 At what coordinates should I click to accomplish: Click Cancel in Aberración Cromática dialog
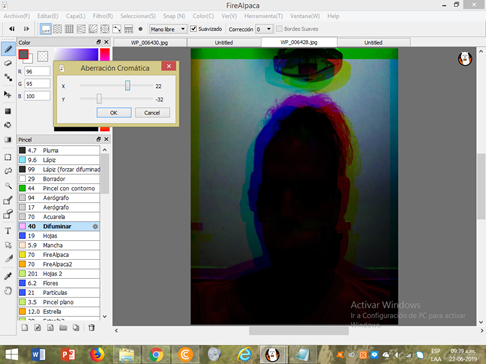[152, 113]
